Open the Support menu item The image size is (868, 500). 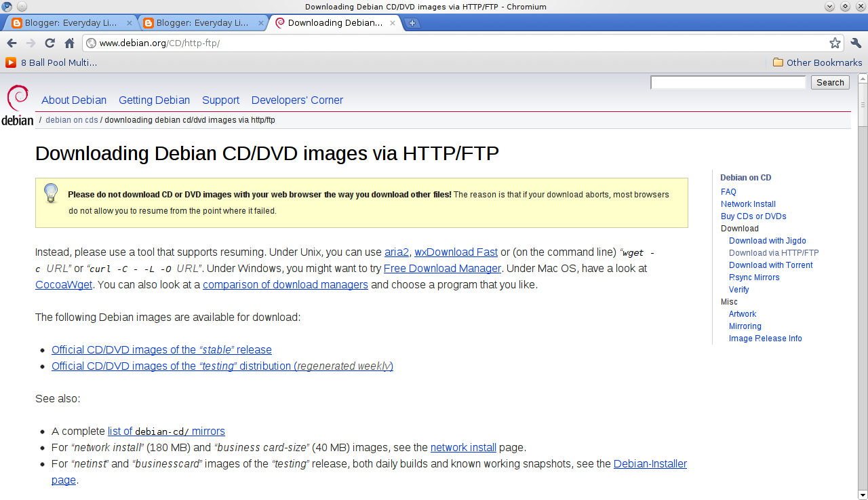(x=220, y=100)
